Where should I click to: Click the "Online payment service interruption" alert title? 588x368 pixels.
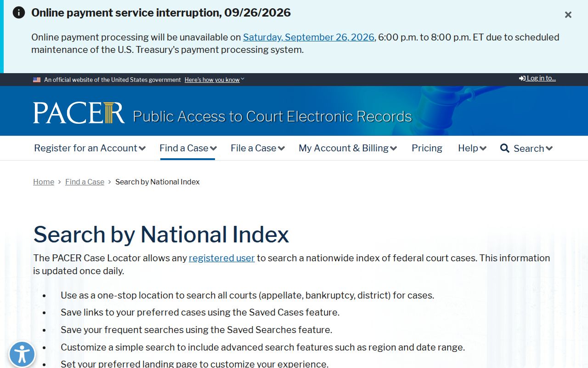[x=161, y=12]
